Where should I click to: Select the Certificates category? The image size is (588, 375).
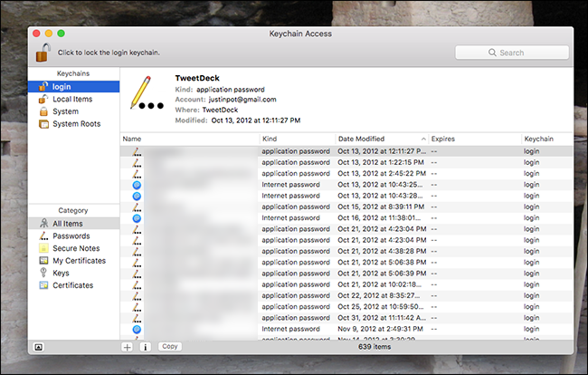tap(74, 285)
